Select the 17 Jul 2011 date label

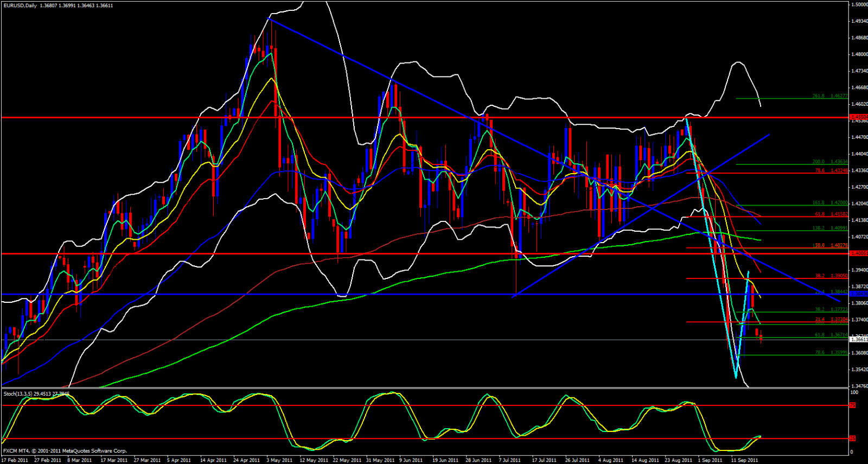(544, 460)
